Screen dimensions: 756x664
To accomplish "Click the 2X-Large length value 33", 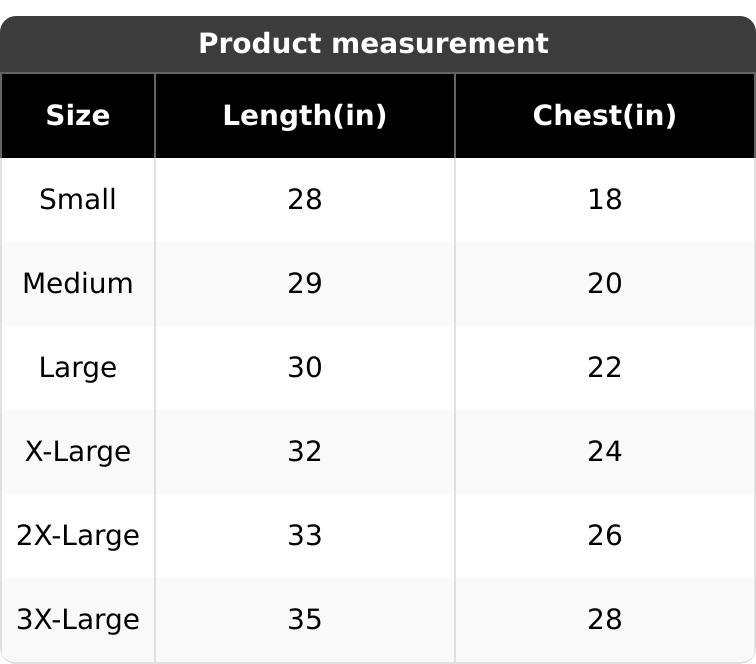I will click(304, 536).
